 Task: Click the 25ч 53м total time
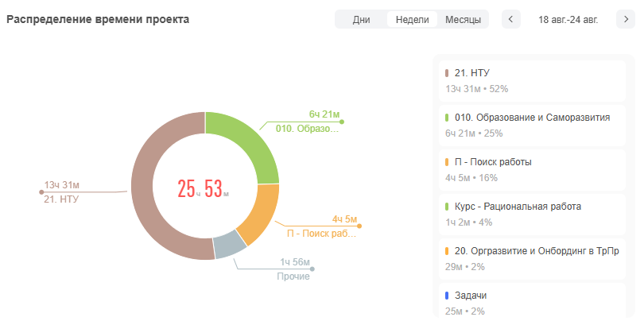pos(204,189)
